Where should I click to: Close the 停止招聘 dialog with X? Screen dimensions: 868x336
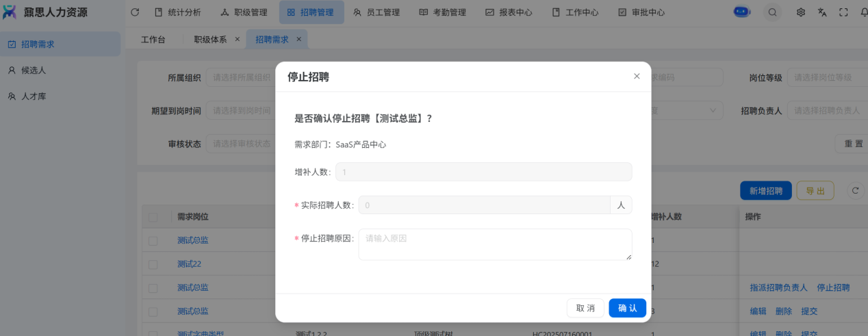click(x=637, y=77)
